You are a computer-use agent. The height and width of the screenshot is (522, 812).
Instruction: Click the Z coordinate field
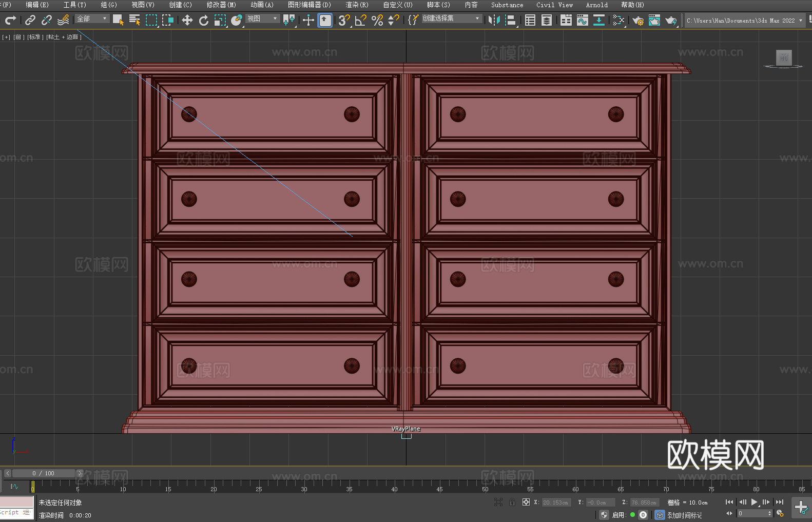[644, 502]
